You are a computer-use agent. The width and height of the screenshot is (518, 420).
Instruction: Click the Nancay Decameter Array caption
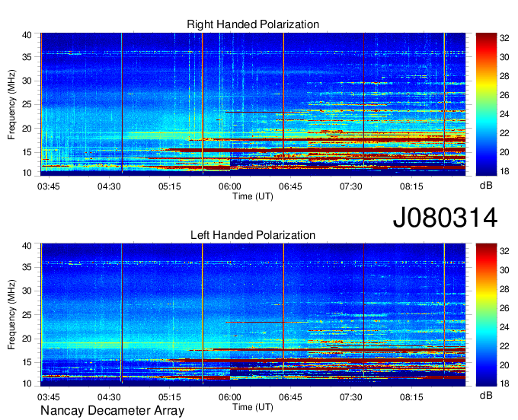pos(112,411)
